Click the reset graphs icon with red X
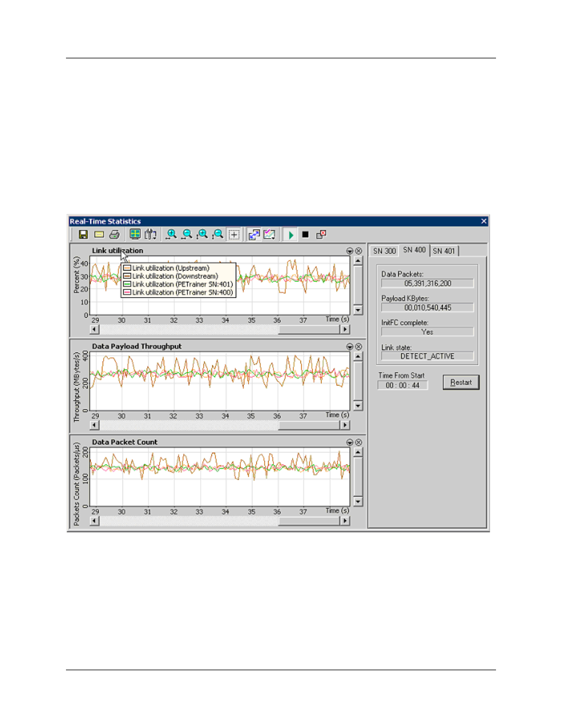 (321, 235)
